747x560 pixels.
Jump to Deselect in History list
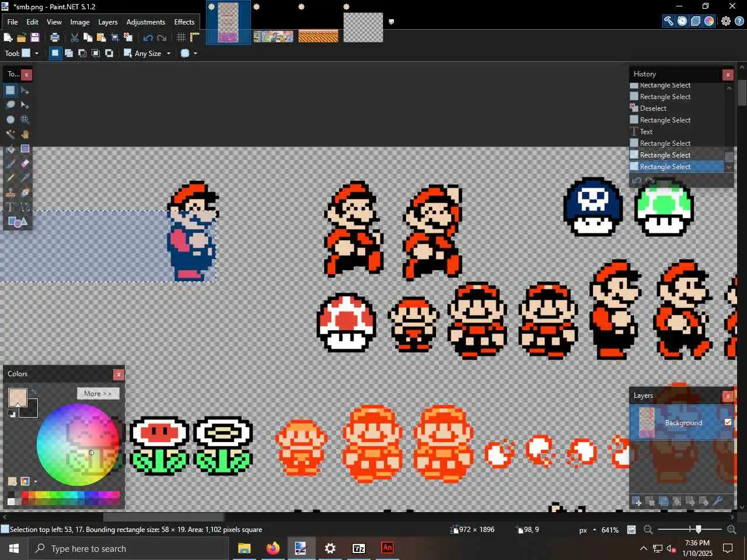(x=677, y=108)
